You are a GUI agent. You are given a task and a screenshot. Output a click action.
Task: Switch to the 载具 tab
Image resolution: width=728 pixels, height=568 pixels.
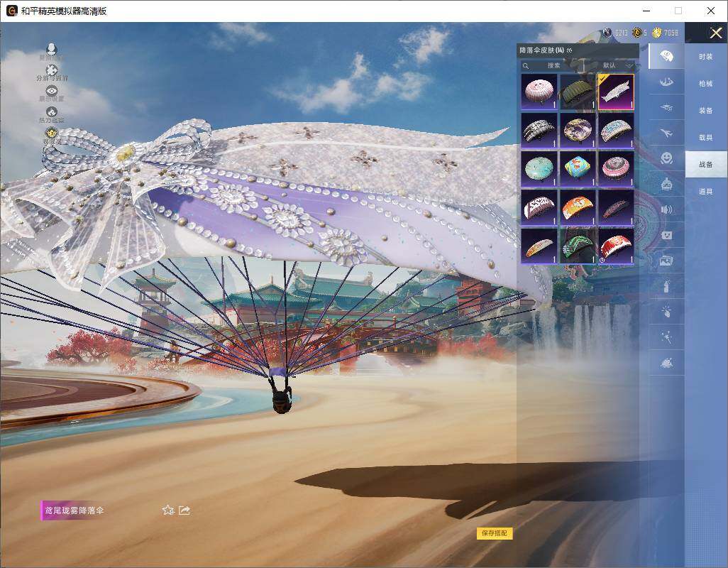(706, 138)
